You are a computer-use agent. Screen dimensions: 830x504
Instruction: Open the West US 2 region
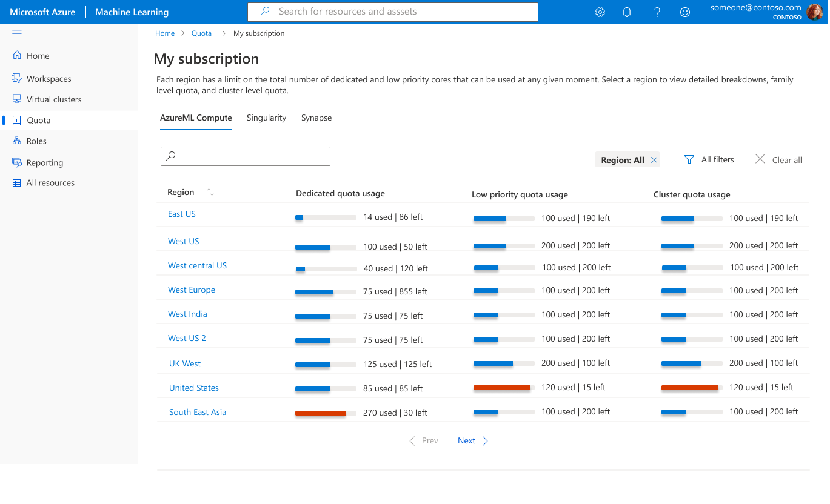tap(187, 338)
